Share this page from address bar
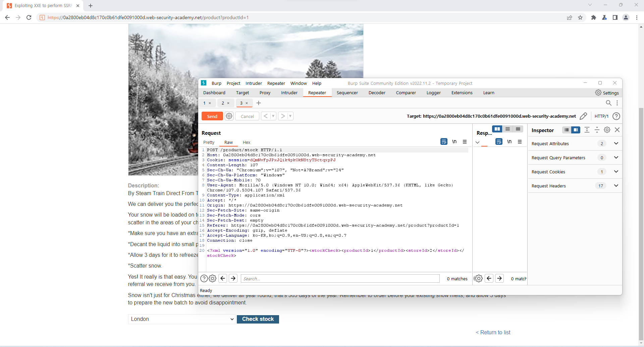 click(570, 17)
